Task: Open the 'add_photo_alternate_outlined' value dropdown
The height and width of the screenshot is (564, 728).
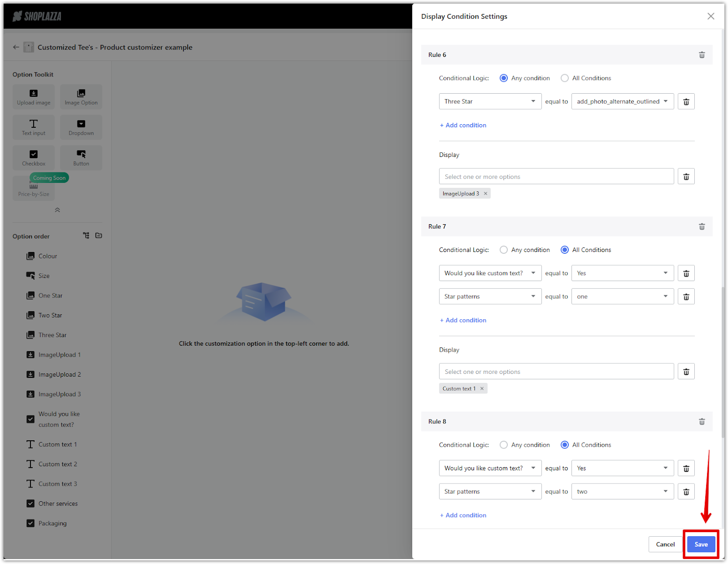Action: [622, 101]
